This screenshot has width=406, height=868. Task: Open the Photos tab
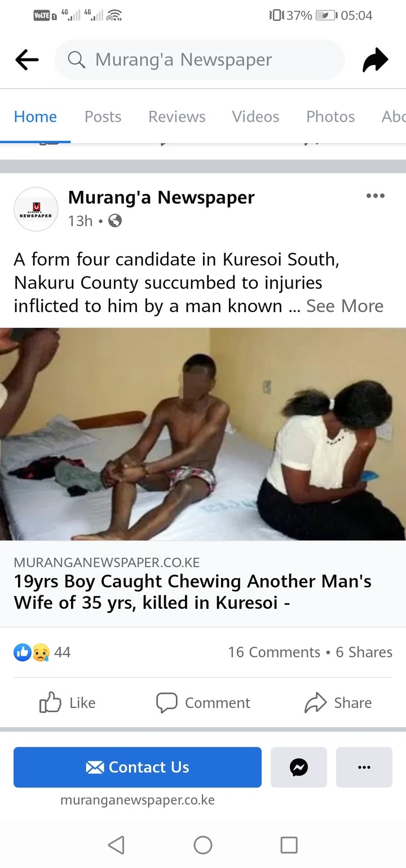point(330,117)
